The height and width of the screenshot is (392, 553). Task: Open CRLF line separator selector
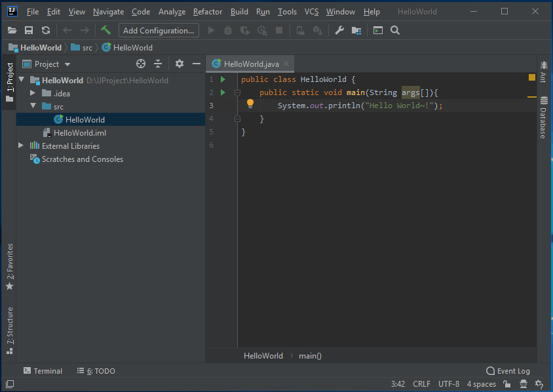click(421, 384)
